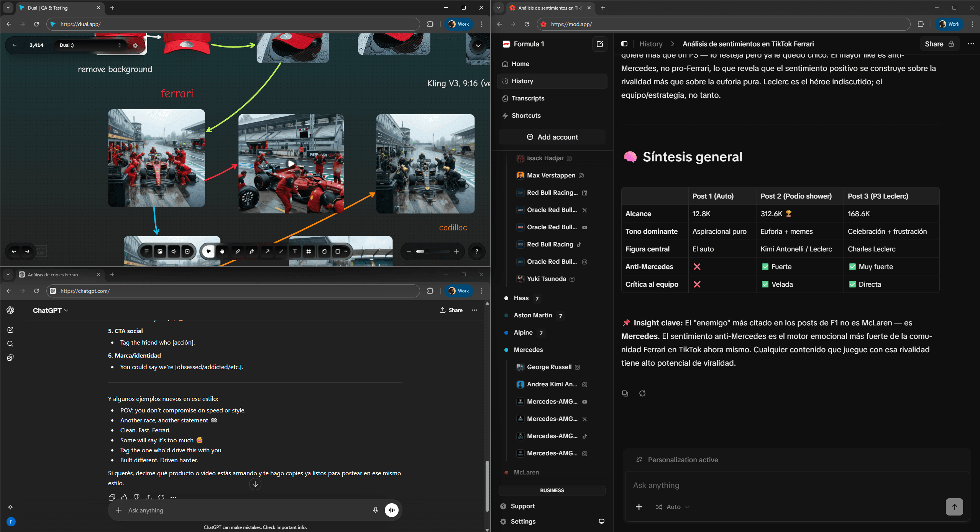Screen dimensions: 980x532
Task: Open the tab list dropdown in Dual browser
Action: (x=8, y=8)
